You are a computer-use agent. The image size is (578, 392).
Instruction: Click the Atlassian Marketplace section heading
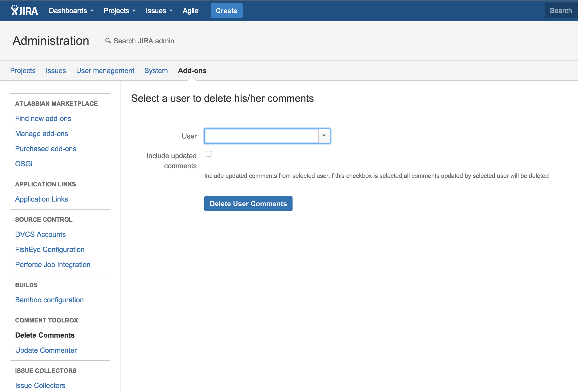56,104
